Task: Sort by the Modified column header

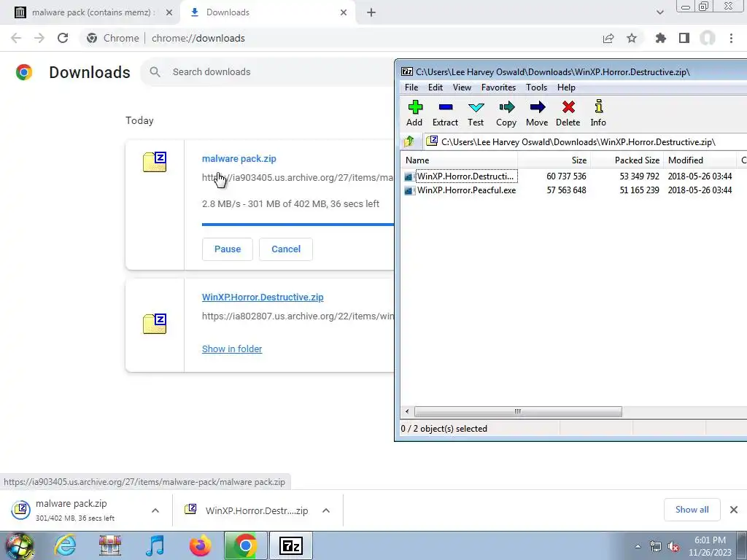Action: tap(700, 160)
